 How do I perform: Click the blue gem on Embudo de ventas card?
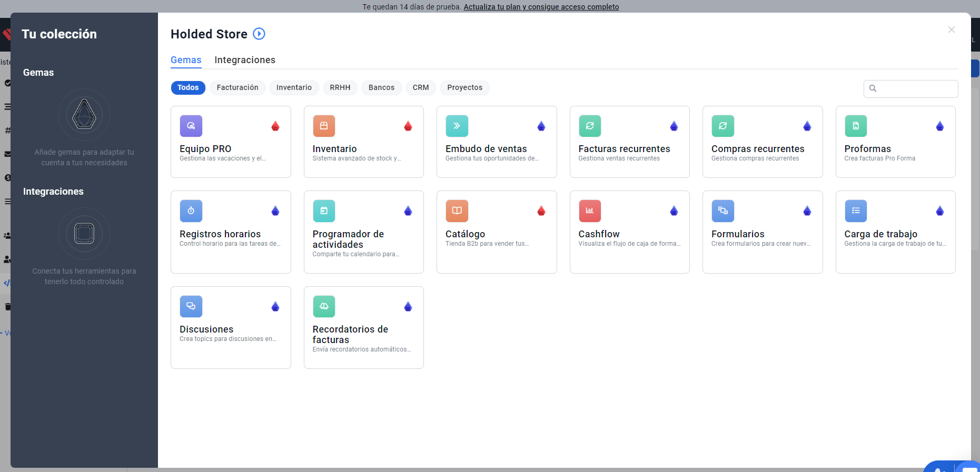coord(541,126)
